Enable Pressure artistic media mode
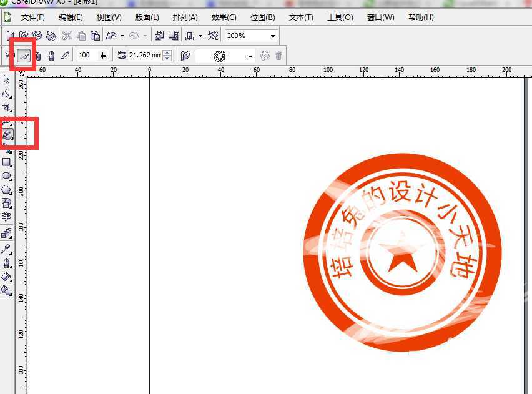 65,56
